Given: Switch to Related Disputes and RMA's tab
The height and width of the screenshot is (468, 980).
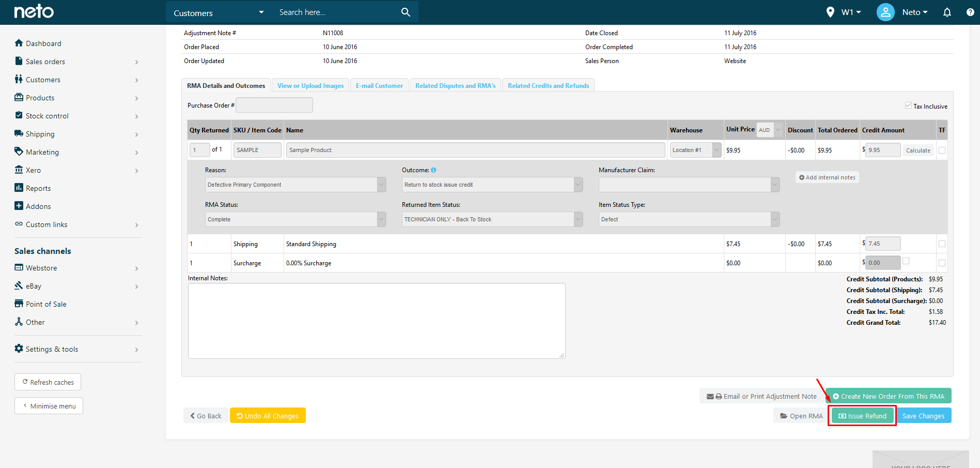Looking at the screenshot, I should coord(455,85).
